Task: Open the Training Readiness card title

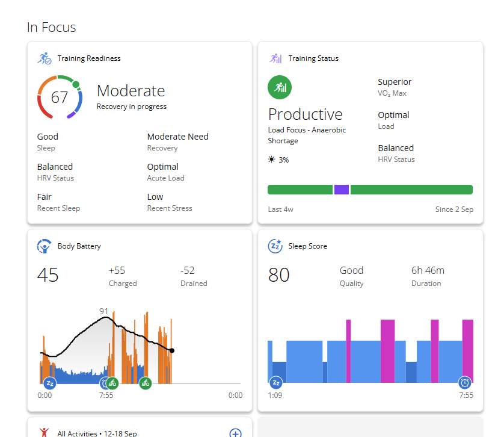Action: (89, 58)
